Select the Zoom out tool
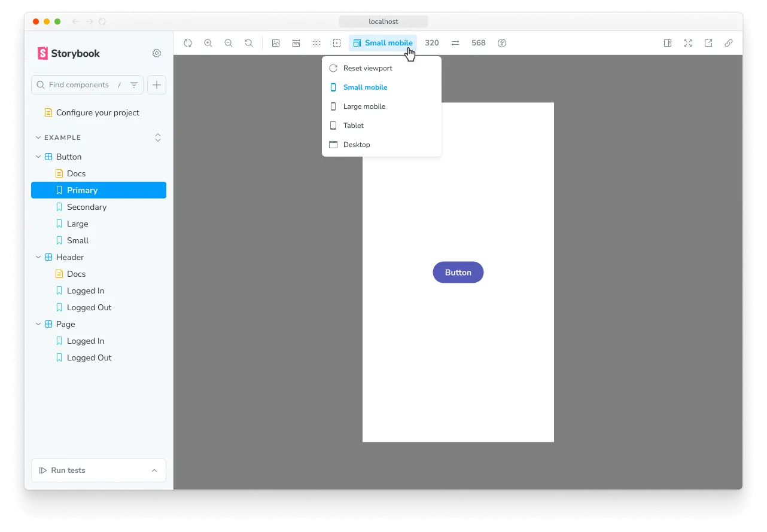Viewport: 767px width, 532px height. [228, 42]
